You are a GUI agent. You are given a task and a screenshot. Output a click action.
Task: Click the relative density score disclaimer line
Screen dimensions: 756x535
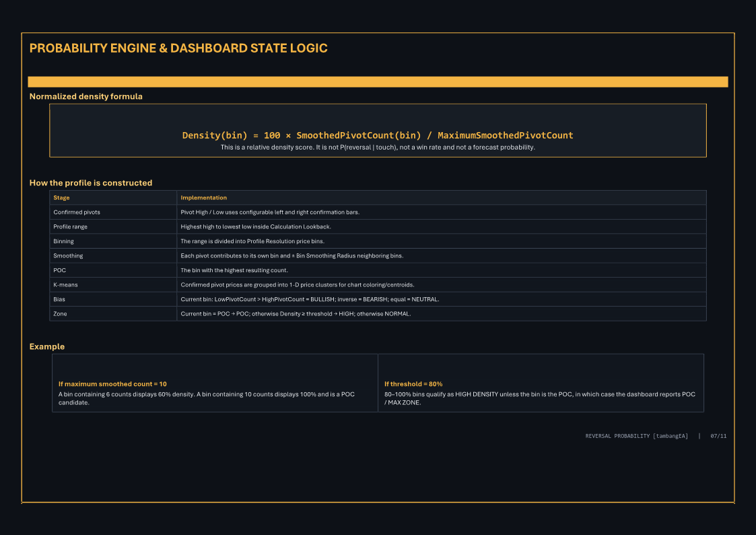378,147
